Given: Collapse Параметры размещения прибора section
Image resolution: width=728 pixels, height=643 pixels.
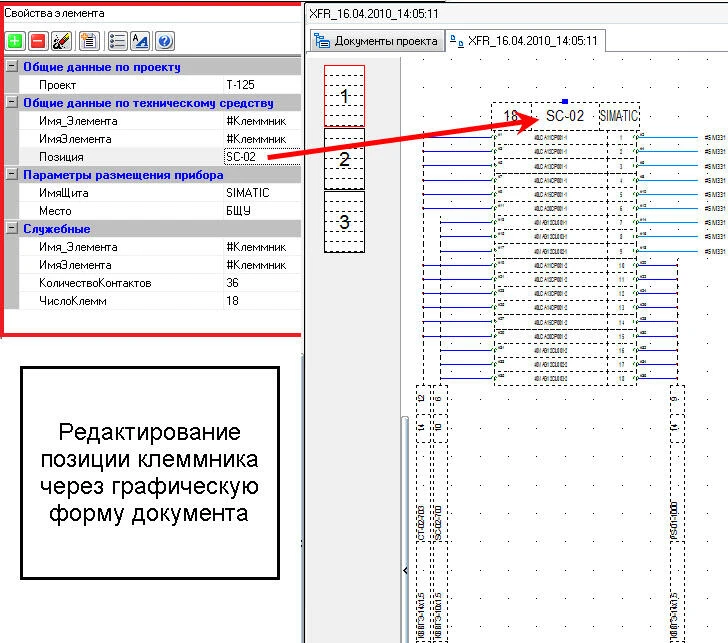Looking at the screenshot, I should click(11, 175).
